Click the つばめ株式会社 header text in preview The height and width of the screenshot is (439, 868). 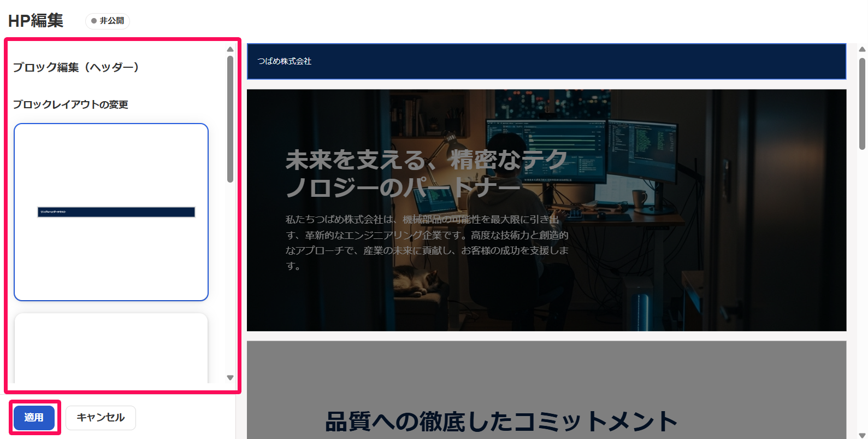[285, 61]
